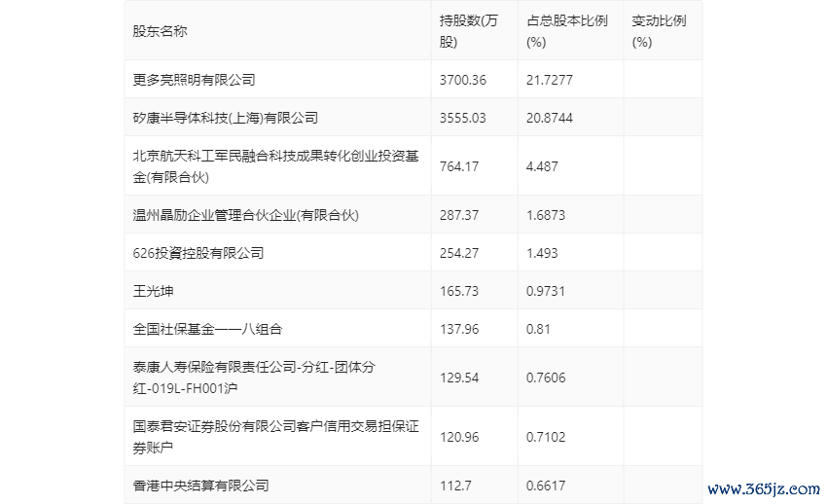Select the holding value 764.17

point(459,166)
